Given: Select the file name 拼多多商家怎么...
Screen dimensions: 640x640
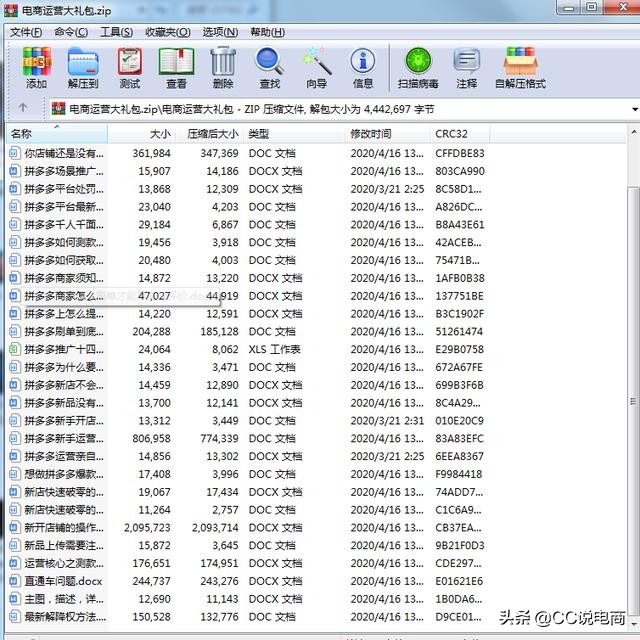Looking at the screenshot, I should coord(64,296).
